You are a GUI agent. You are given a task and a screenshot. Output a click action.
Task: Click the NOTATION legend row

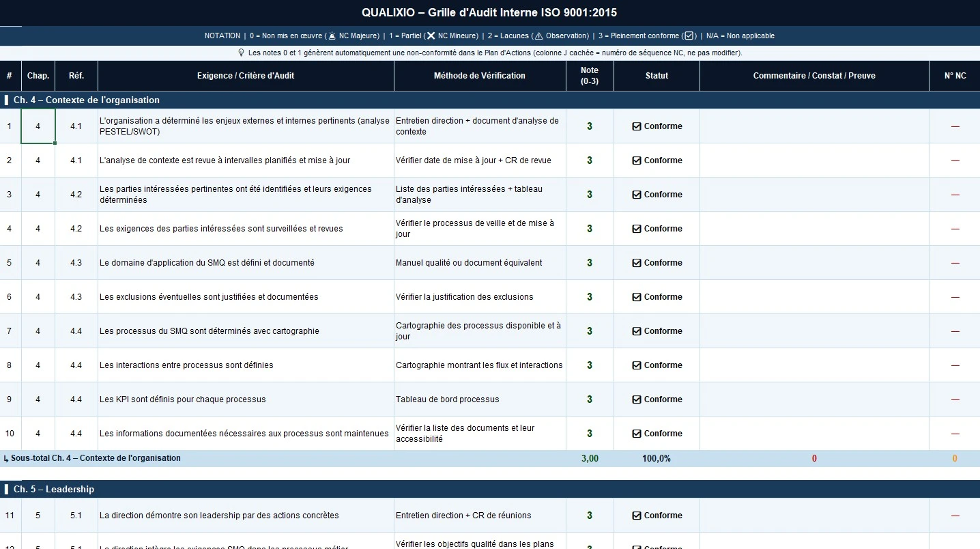[x=490, y=36]
